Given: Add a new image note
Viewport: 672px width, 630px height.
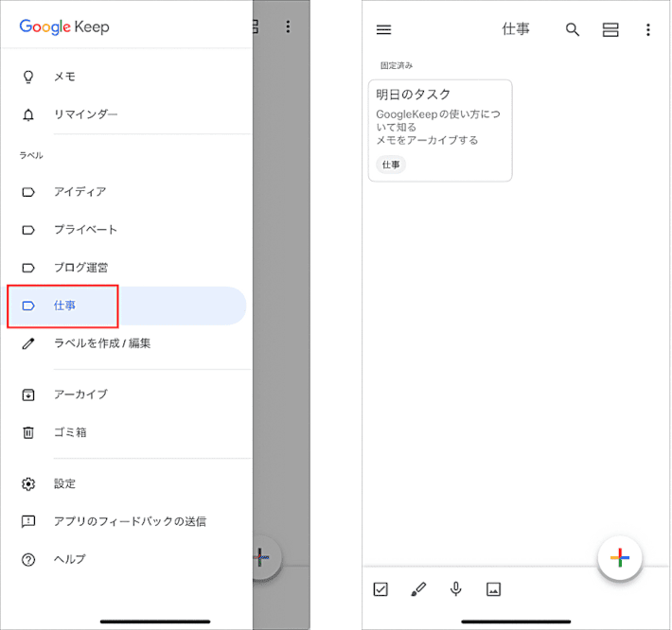Looking at the screenshot, I should point(493,589).
